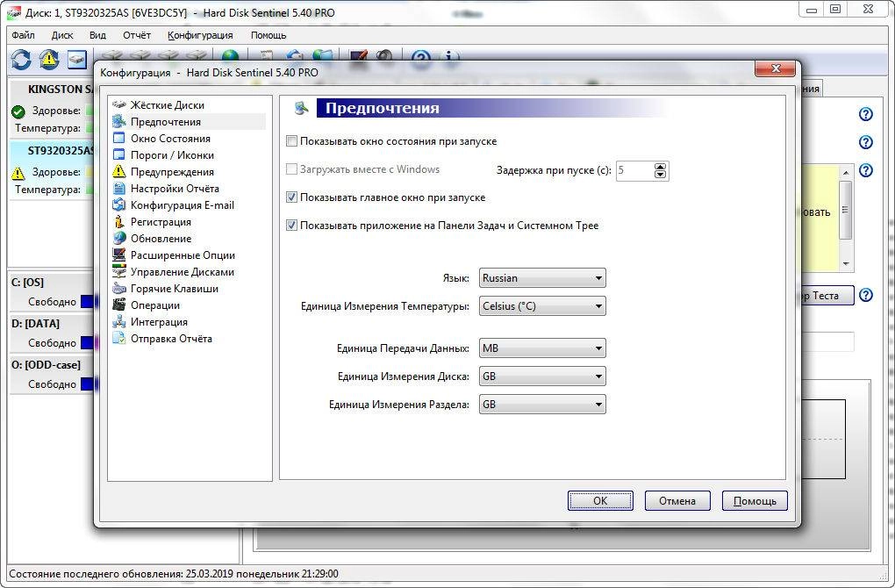
Task: Click the refresh-with-warning toolbar icon
Action: (x=49, y=59)
